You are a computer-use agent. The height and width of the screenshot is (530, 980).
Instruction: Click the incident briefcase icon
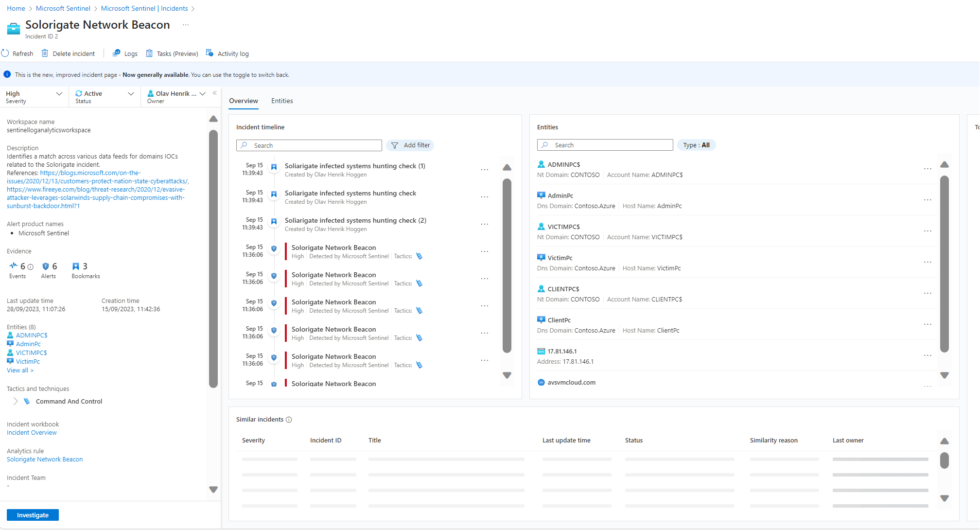14,29
